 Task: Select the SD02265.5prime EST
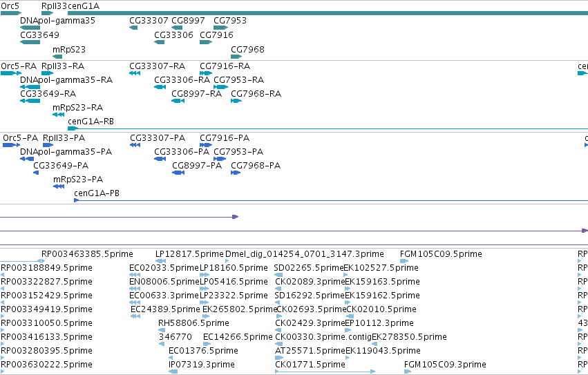pyautogui.click(x=278, y=275)
